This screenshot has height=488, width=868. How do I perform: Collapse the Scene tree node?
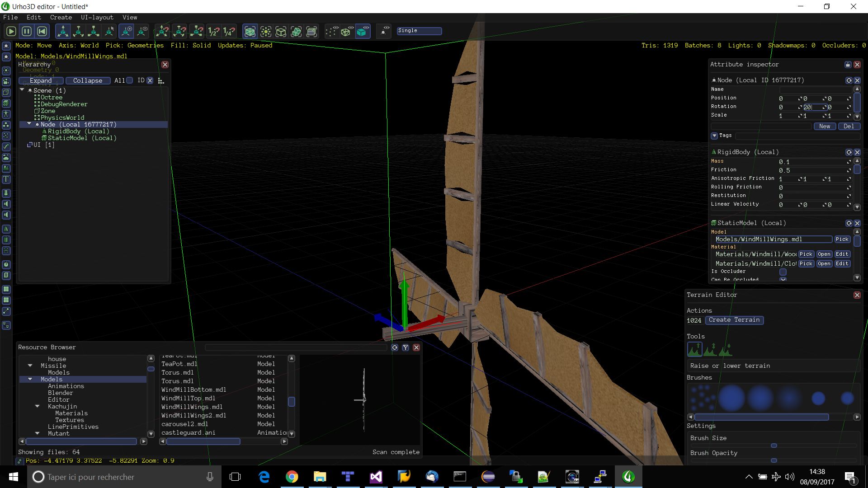coord(22,90)
